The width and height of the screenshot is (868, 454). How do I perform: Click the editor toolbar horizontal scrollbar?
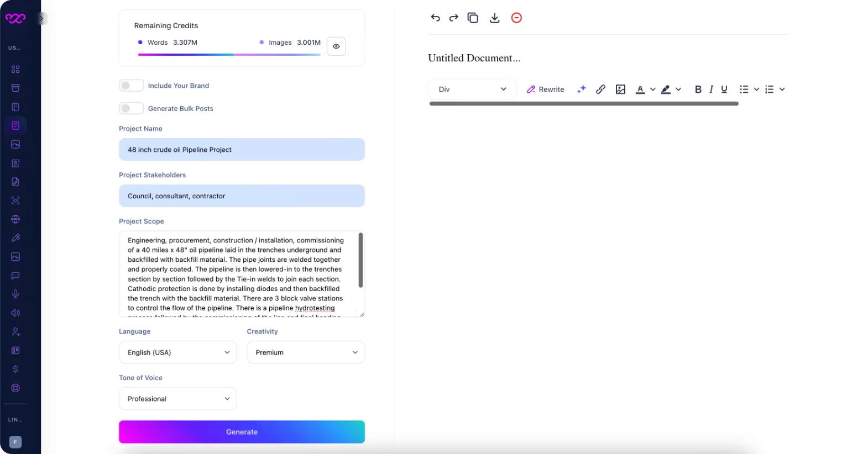[x=584, y=103]
